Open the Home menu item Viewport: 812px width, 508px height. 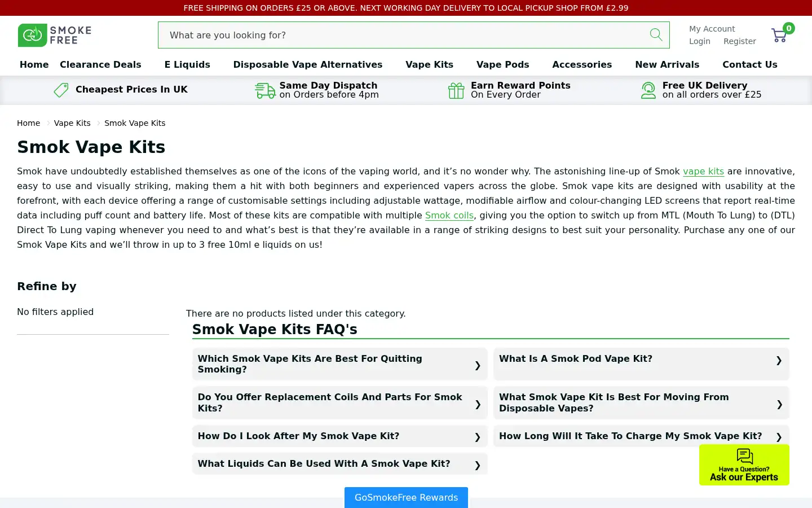(x=34, y=64)
